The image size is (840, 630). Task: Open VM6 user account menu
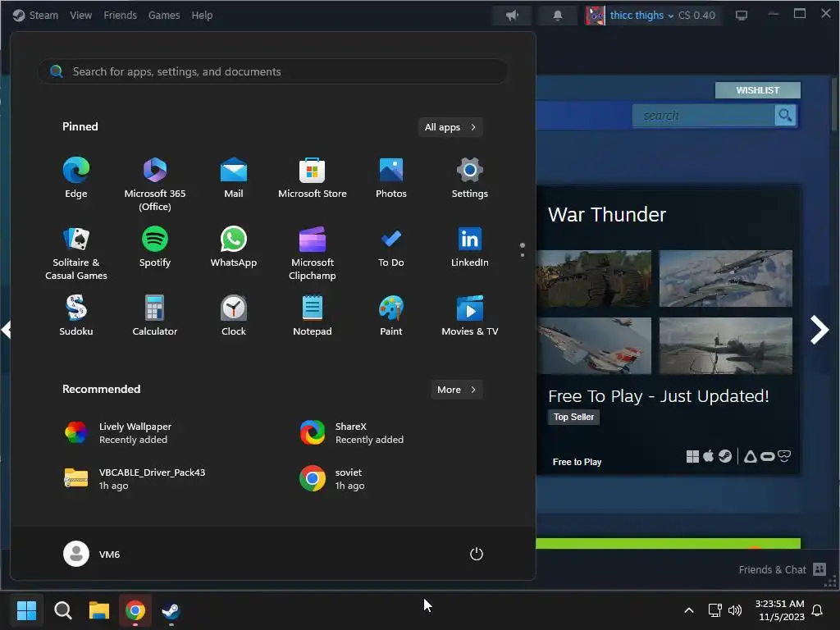click(92, 554)
